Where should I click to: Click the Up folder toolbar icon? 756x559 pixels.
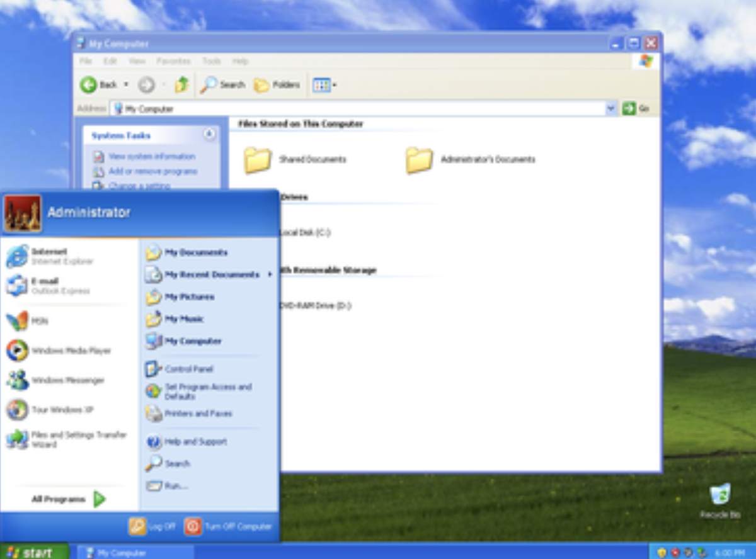(182, 84)
